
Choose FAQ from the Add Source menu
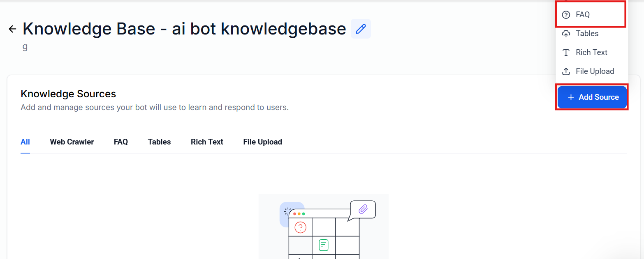coord(583,15)
